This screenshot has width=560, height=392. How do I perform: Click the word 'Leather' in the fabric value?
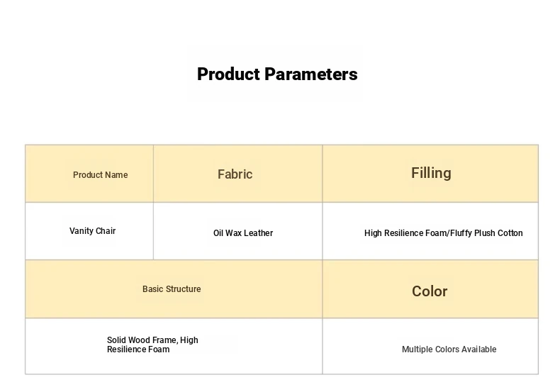(x=258, y=233)
